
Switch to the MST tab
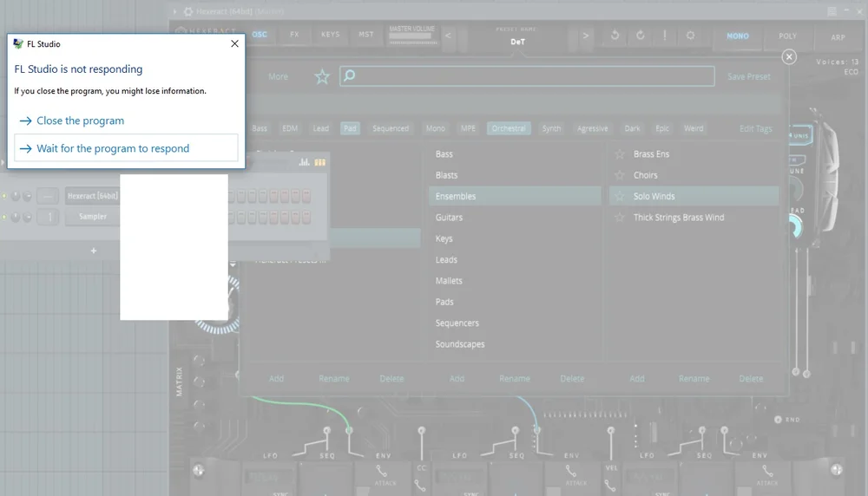(365, 35)
